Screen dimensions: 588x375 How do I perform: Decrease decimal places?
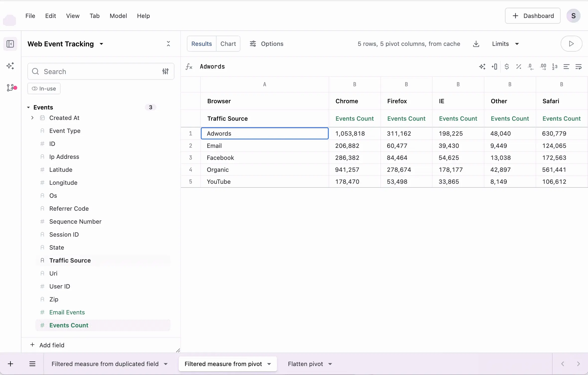530,67
